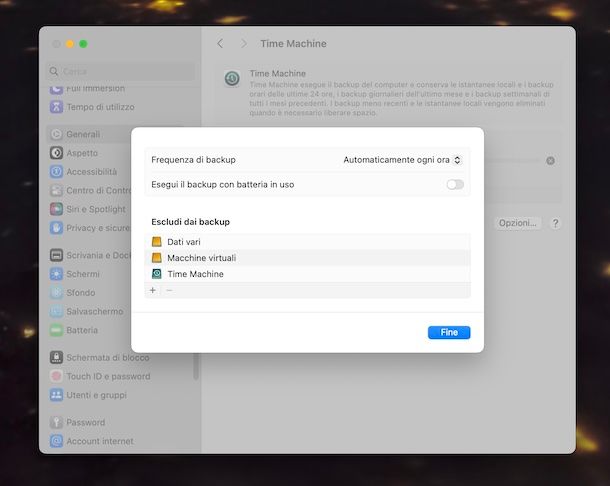Click the Utenti e gruppi icon
Screen dimensions: 610x486
[x=56, y=395]
